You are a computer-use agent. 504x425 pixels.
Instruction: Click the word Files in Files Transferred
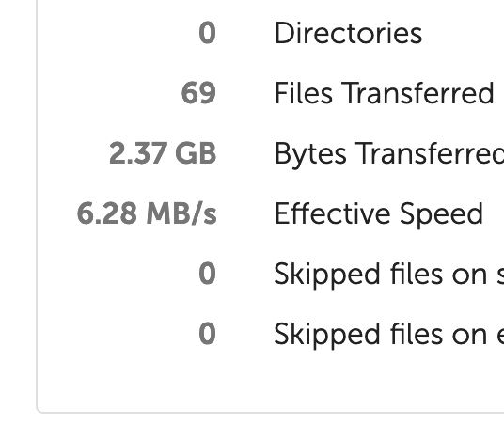304,93
